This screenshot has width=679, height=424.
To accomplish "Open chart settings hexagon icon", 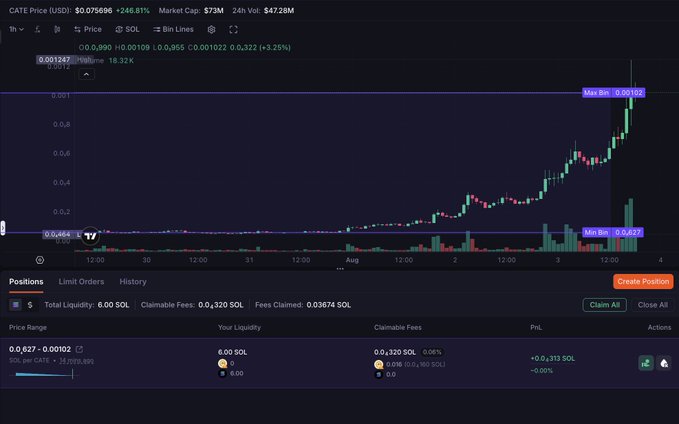I will pyautogui.click(x=211, y=29).
